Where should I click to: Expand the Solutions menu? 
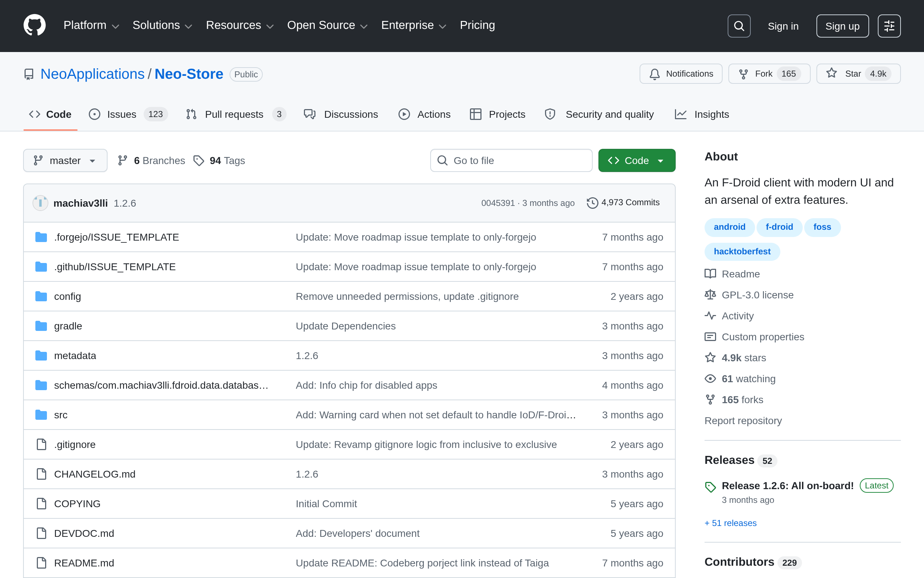click(x=162, y=25)
